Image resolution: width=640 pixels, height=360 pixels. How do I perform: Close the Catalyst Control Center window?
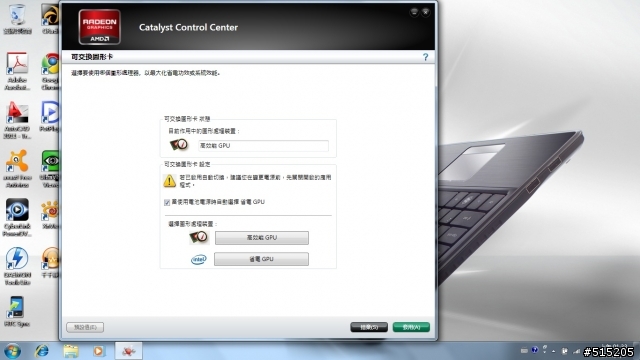[425, 12]
